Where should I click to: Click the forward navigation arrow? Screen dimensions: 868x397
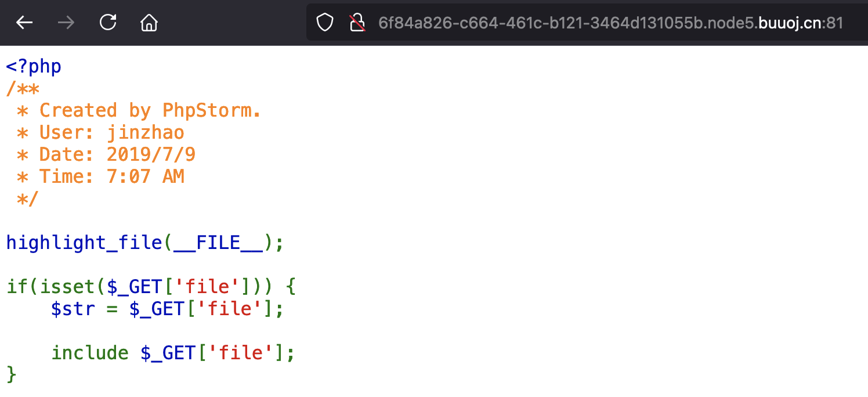(x=66, y=23)
